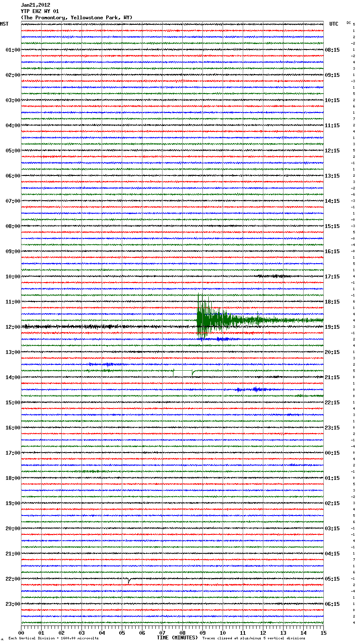Screen dimensions: 357x644
Task: Click the 06:15 UTC time label
Action: pyautogui.click(x=332, y=604)
